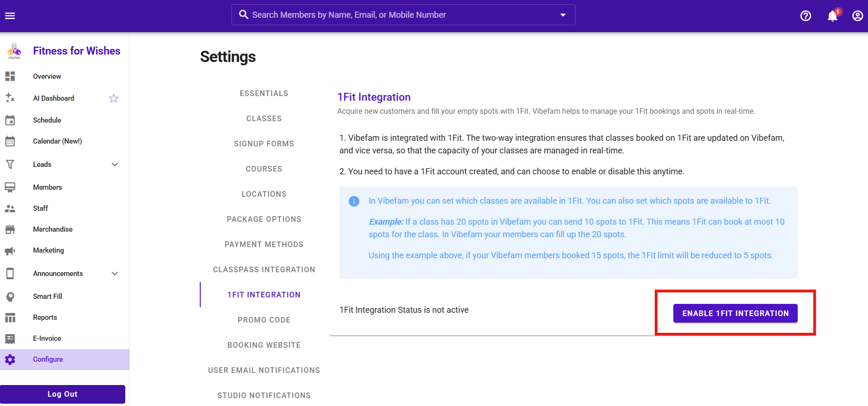
Task: Open the notifications bell
Action: pyautogui.click(x=833, y=16)
